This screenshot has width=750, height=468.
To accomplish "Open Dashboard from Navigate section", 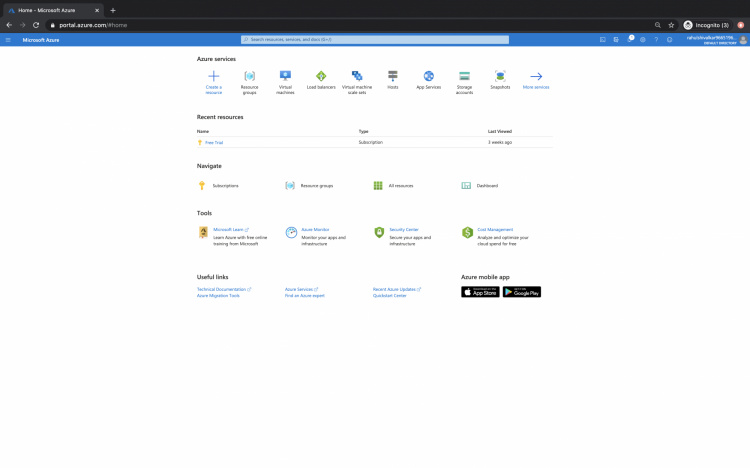I will pyautogui.click(x=486, y=185).
